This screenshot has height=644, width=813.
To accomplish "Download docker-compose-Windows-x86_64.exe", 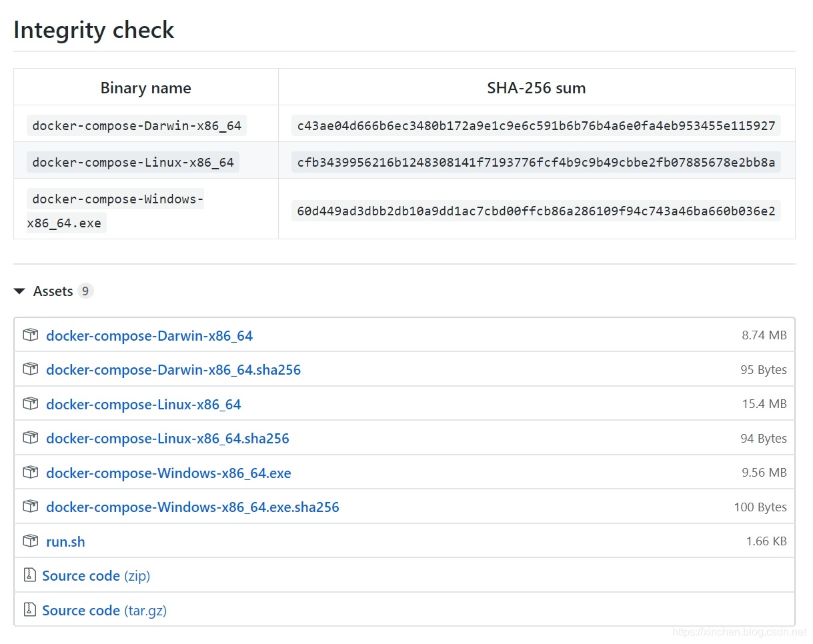I will pos(169,473).
